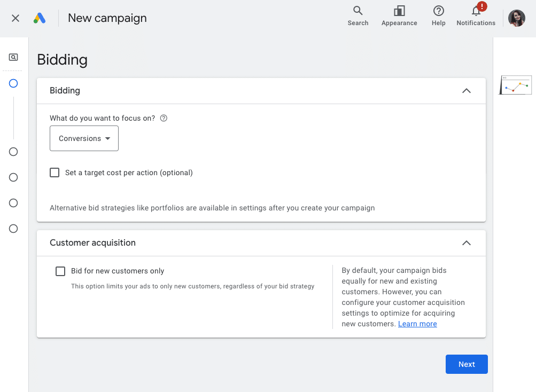Screen dimensions: 536x392
Task: Click the 'By default, your campaign bids' paragraph
Action: [x=403, y=297]
